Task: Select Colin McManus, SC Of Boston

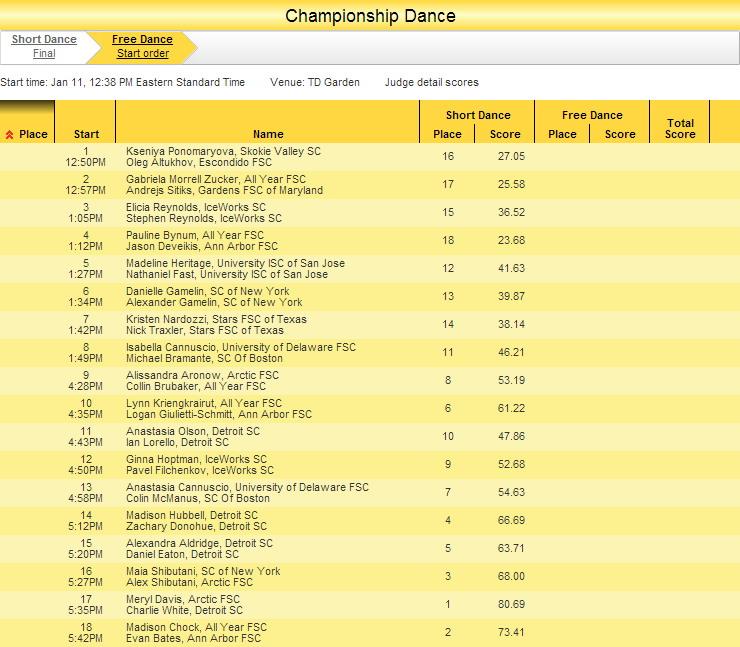Action: [x=198, y=498]
